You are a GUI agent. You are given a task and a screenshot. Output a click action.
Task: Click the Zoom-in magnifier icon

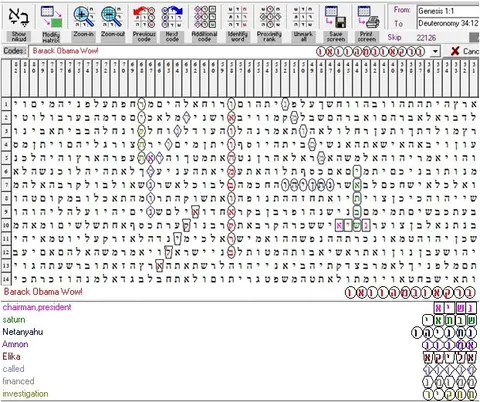pos(84,17)
